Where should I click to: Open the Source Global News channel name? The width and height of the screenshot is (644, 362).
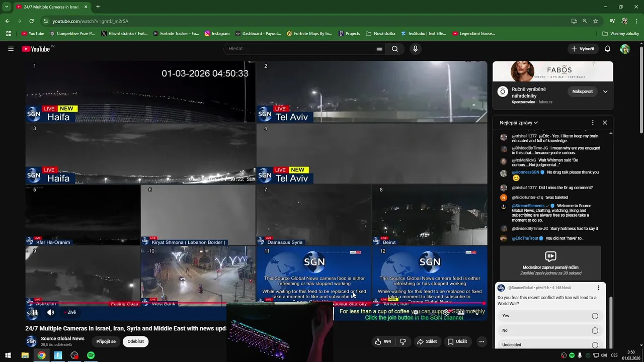[x=62, y=339]
